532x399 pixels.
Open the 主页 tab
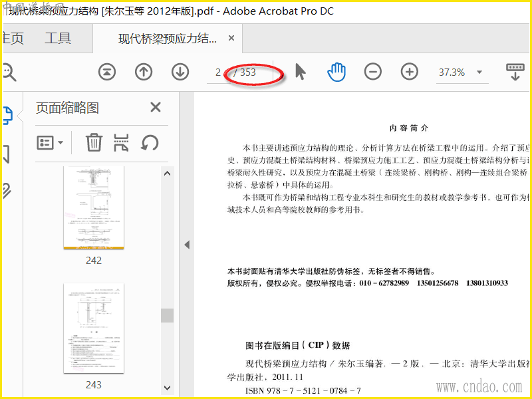click(13, 38)
